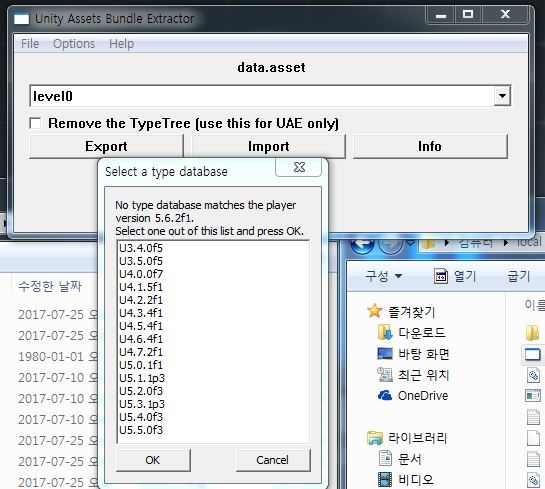Click the 최근 위치 icon
The height and width of the screenshot is (489, 545).
(385, 374)
